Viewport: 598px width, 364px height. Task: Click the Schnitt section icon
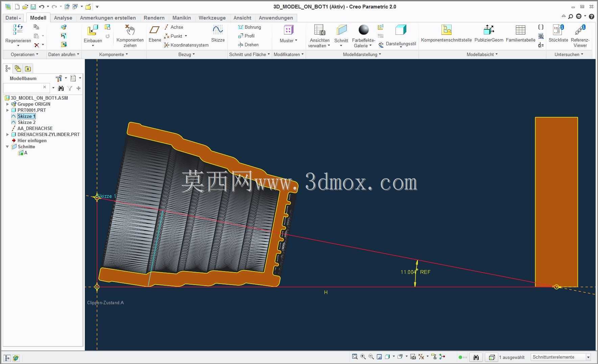point(341,30)
